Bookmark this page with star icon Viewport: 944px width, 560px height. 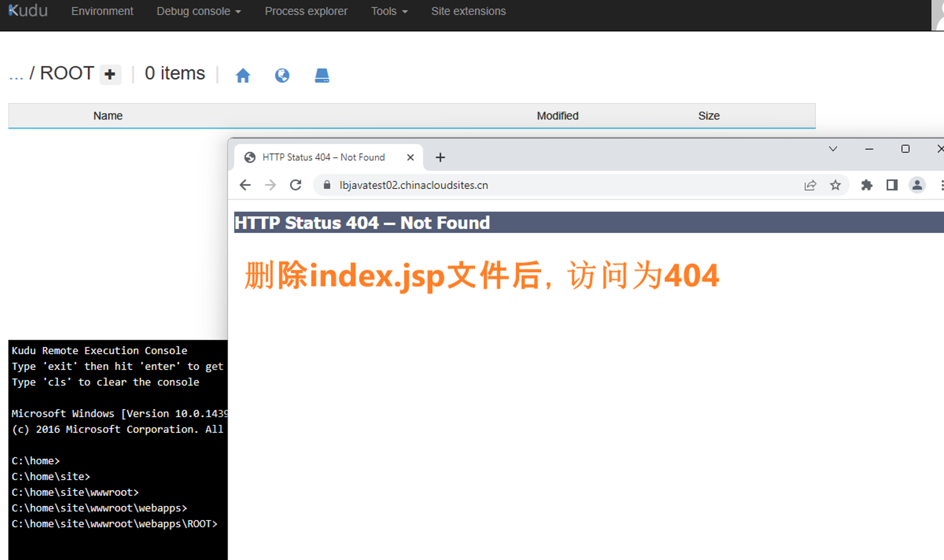(x=835, y=185)
